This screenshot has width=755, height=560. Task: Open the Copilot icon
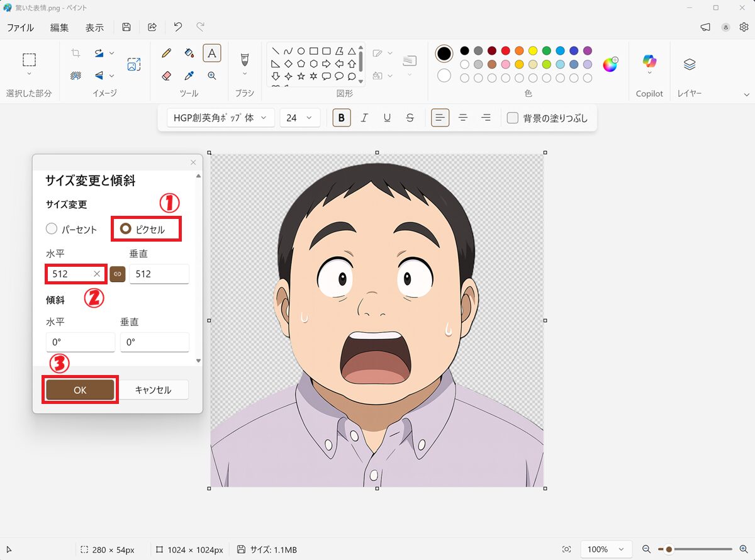pyautogui.click(x=649, y=62)
